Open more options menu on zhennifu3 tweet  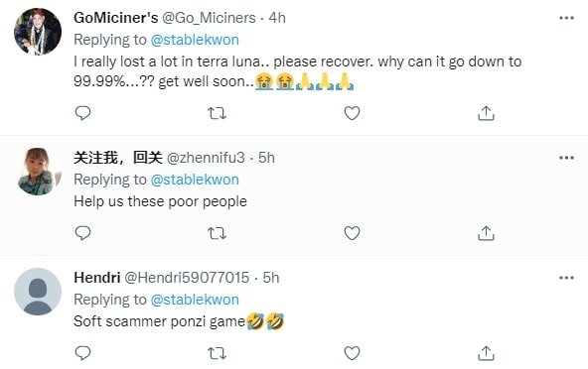[x=566, y=158]
